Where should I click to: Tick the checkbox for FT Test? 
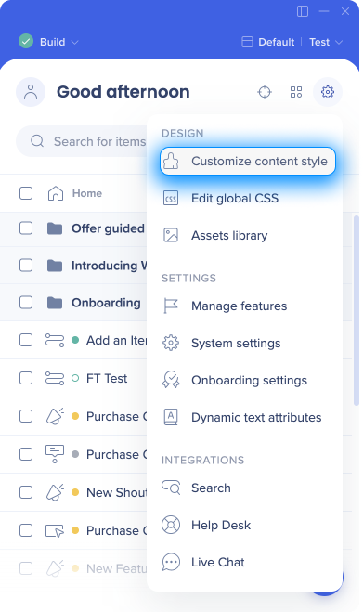[x=26, y=378]
